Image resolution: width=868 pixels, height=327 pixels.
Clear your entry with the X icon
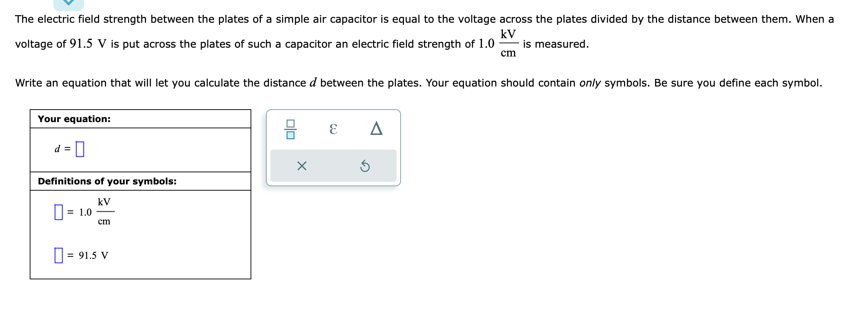point(301,166)
